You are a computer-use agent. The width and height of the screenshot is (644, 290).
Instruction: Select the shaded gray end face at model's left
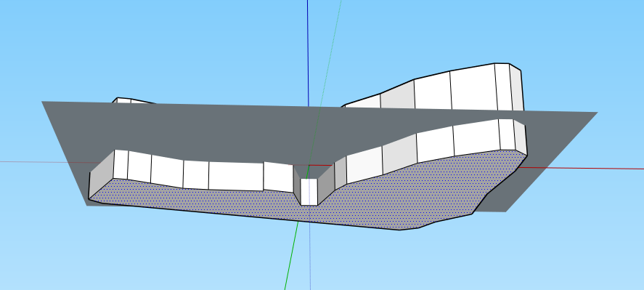coord(101,175)
